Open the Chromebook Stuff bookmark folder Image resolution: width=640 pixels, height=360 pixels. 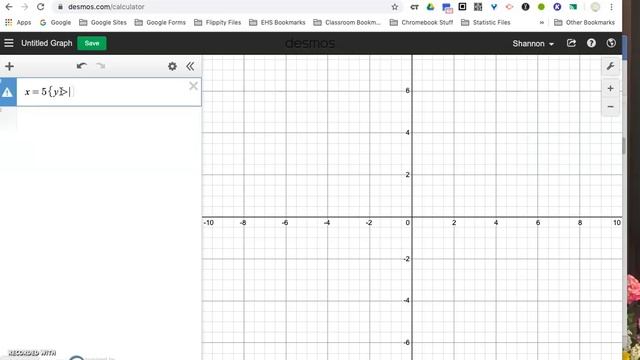[x=421, y=22]
